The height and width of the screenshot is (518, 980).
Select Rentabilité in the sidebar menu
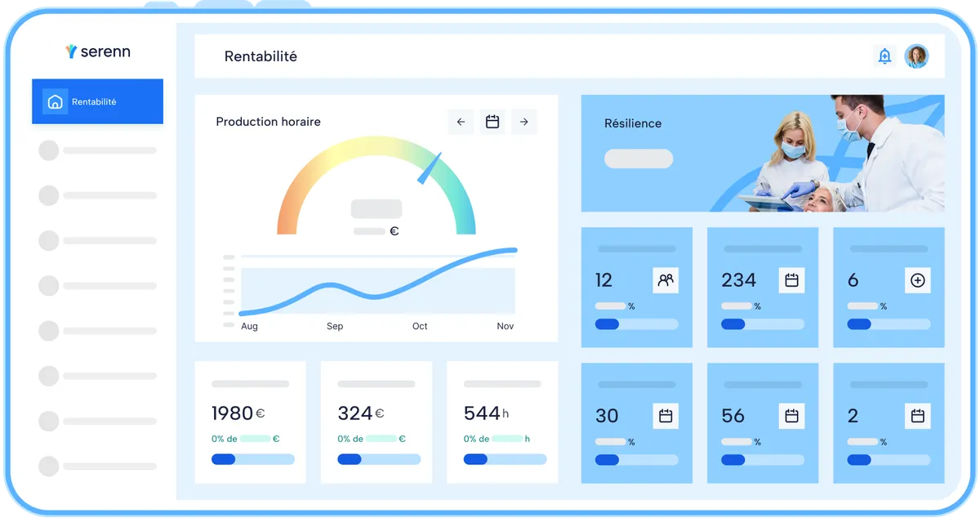[x=97, y=102]
